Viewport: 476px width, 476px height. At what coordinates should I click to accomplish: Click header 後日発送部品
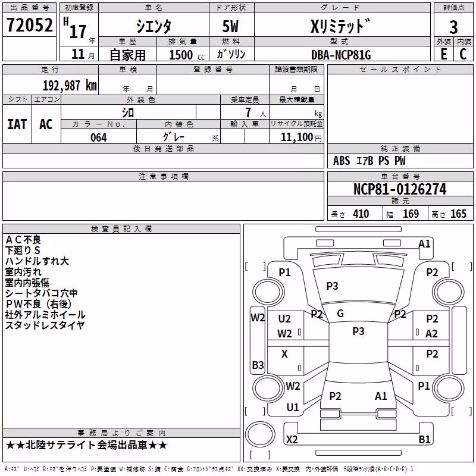pyautogui.click(x=163, y=148)
